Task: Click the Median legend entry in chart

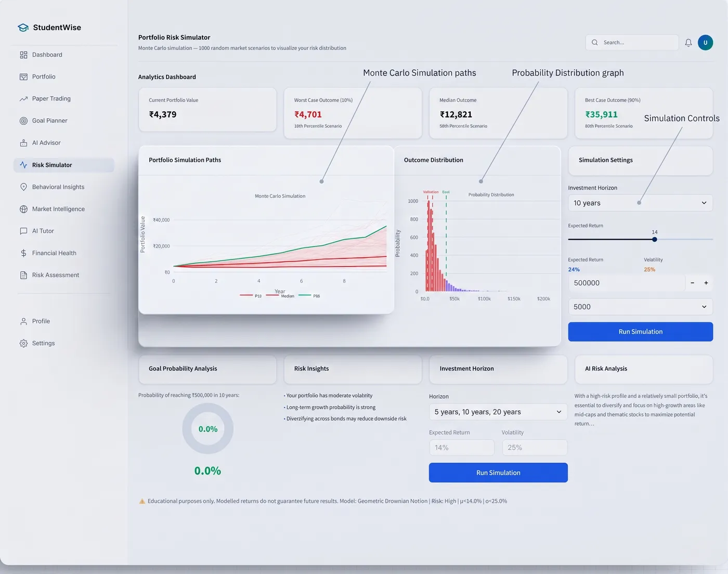Action: 280,296
